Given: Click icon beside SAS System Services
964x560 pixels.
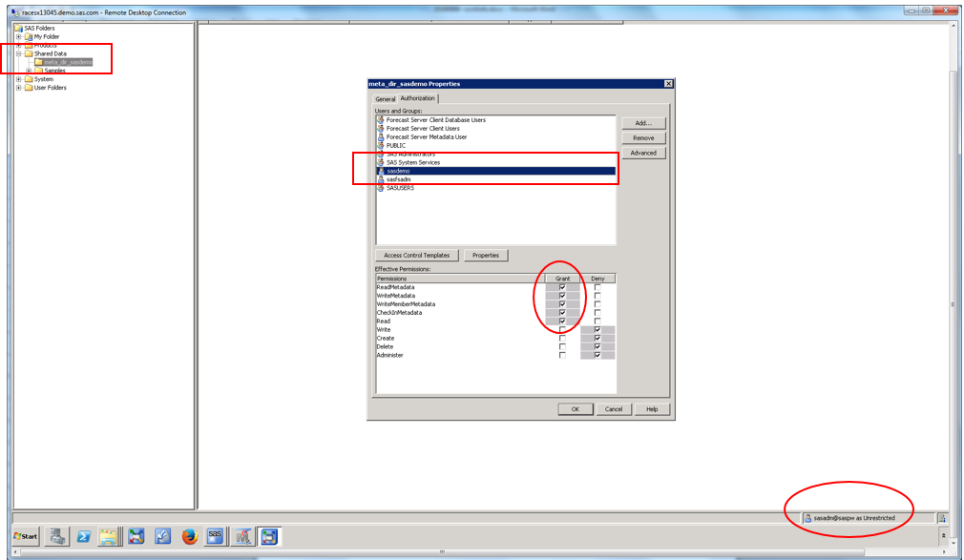Looking at the screenshot, I should [381, 162].
